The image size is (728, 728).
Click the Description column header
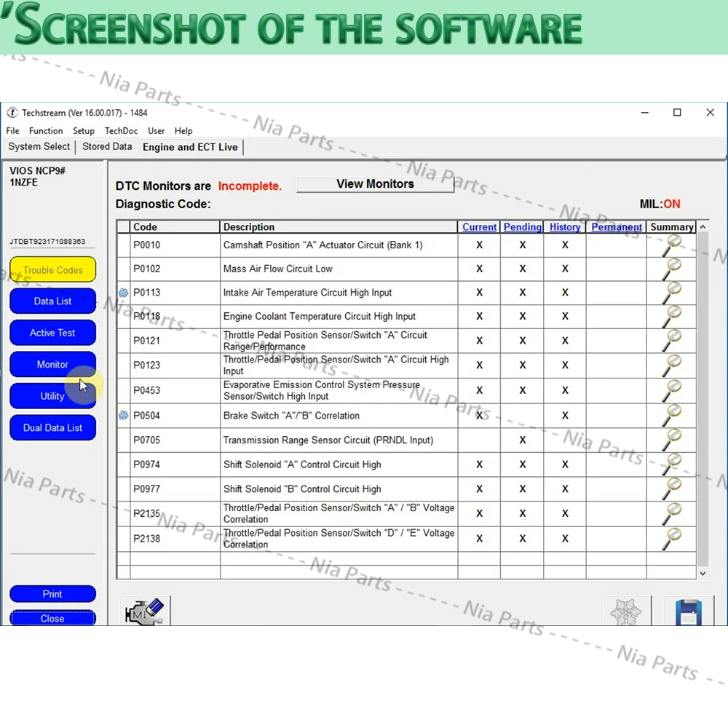[339, 227]
